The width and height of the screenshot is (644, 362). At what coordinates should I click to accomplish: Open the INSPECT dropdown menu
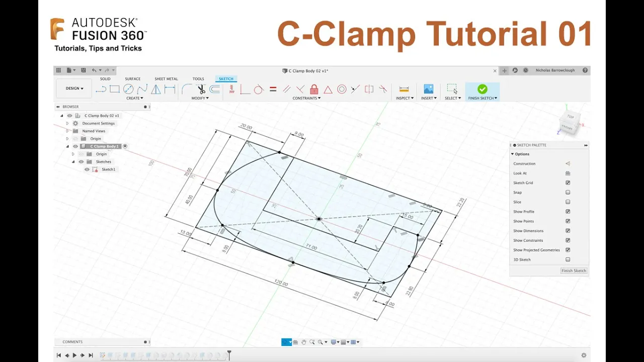(405, 98)
